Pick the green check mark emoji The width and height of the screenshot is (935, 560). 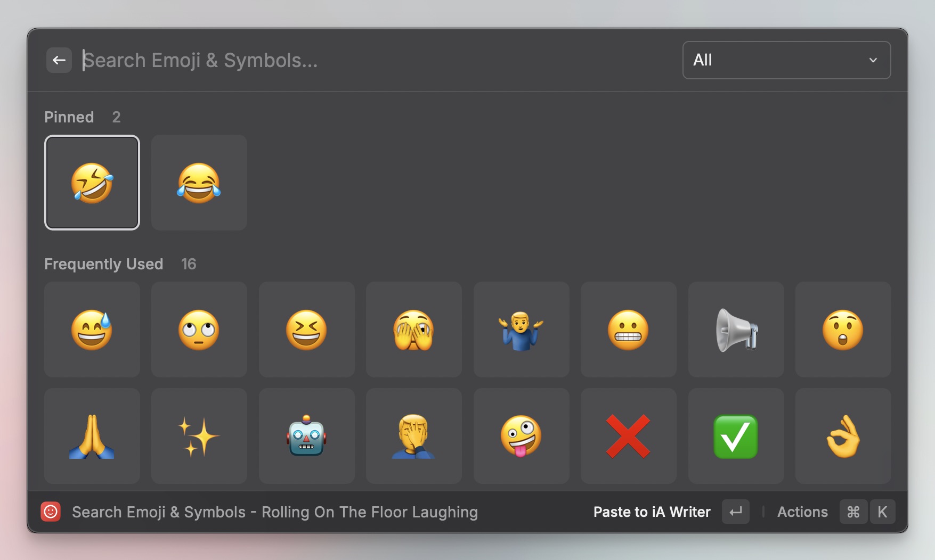736,436
